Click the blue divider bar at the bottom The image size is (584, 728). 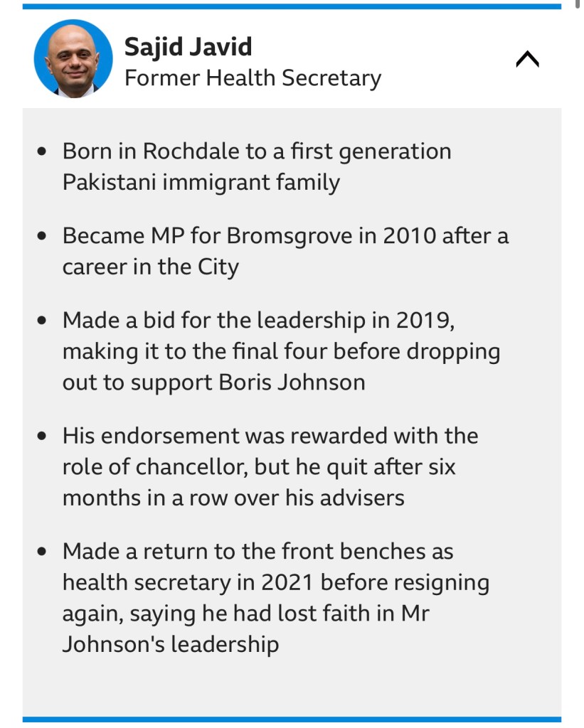292,719
